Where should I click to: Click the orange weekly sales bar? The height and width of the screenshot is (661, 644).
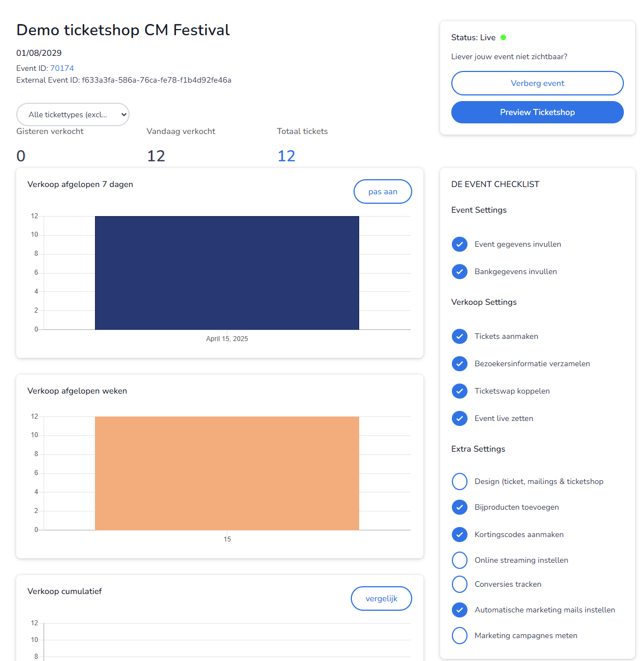pos(227,473)
